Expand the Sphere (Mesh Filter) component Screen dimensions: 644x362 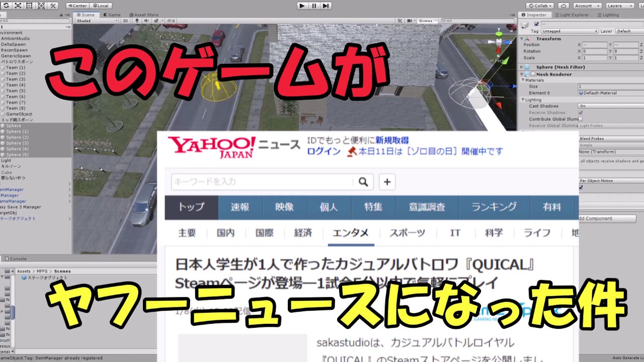pos(522,67)
